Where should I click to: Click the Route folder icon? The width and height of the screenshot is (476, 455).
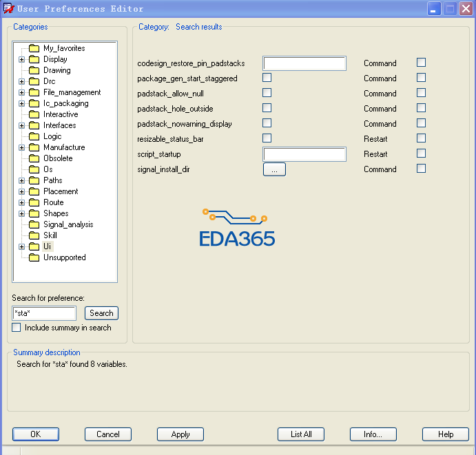pos(34,202)
